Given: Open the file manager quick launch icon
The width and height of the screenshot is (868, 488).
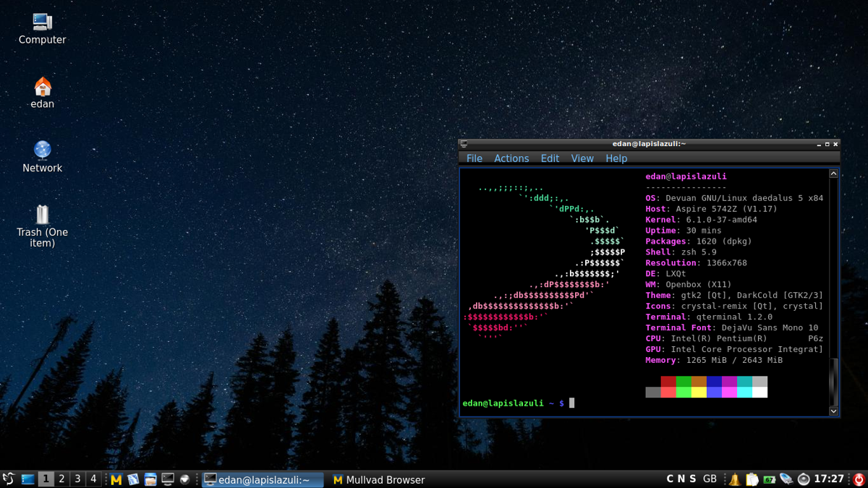Looking at the screenshot, I should pyautogui.click(x=150, y=479).
